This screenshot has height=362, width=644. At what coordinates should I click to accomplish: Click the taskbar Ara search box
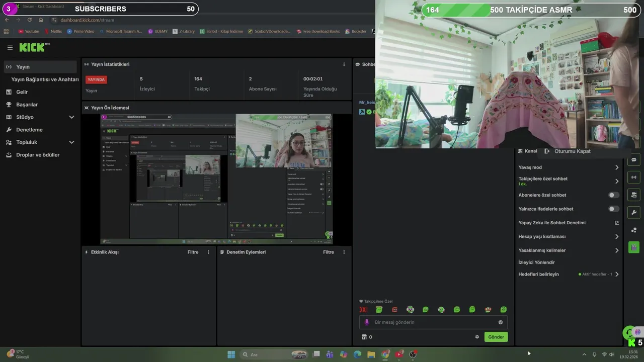click(274, 354)
